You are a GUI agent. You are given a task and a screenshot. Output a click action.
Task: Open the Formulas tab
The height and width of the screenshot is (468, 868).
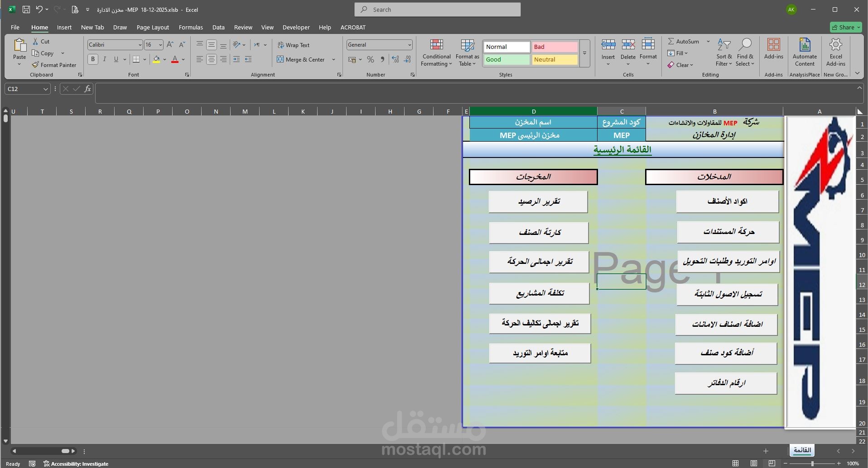(191, 28)
